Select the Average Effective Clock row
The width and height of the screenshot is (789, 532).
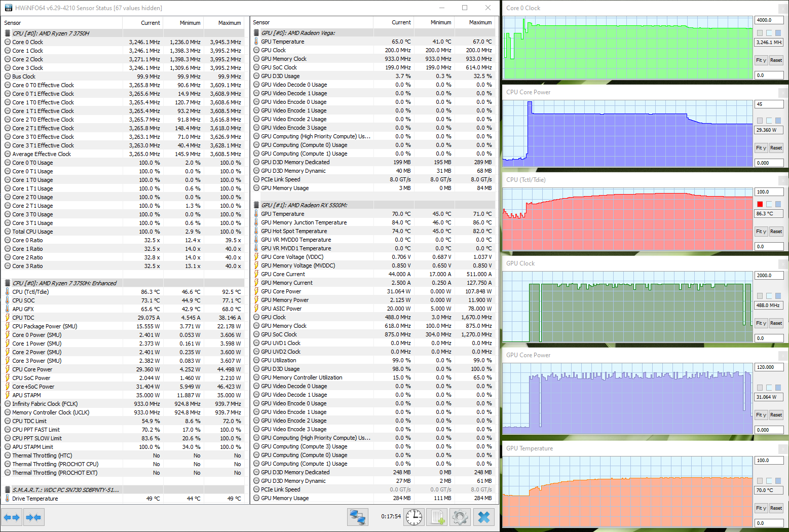pyautogui.click(x=123, y=154)
